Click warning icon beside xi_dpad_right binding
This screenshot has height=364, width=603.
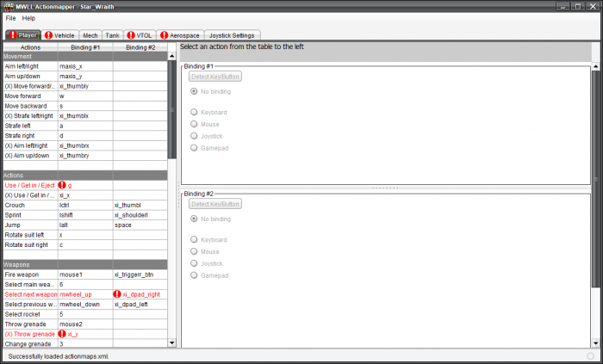point(117,294)
